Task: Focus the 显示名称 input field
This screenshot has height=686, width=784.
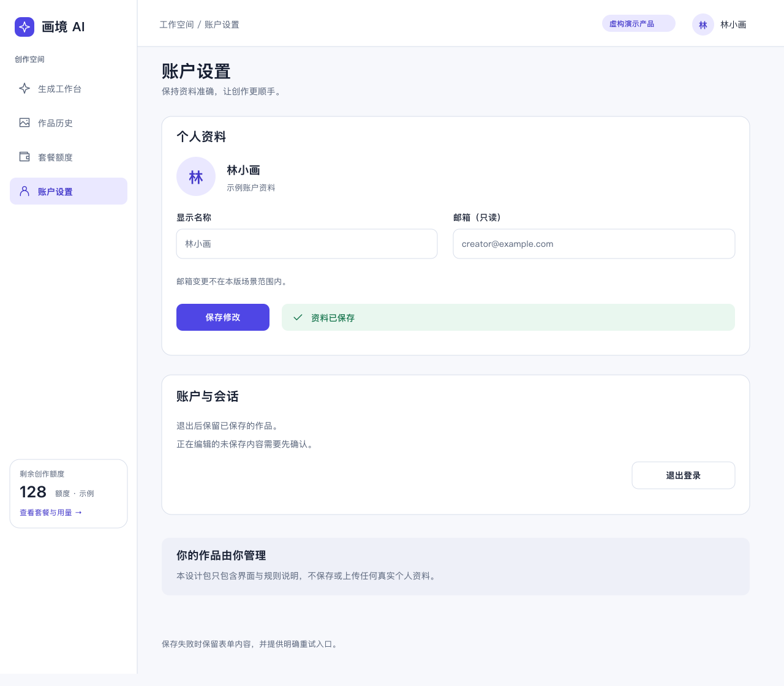Action: pos(307,244)
